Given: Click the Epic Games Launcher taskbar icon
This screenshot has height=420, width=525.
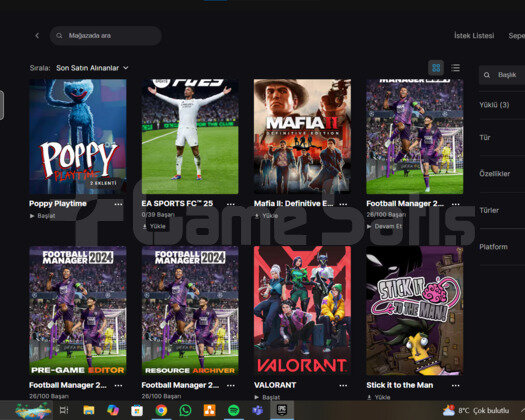Looking at the screenshot, I should click(282, 410).
